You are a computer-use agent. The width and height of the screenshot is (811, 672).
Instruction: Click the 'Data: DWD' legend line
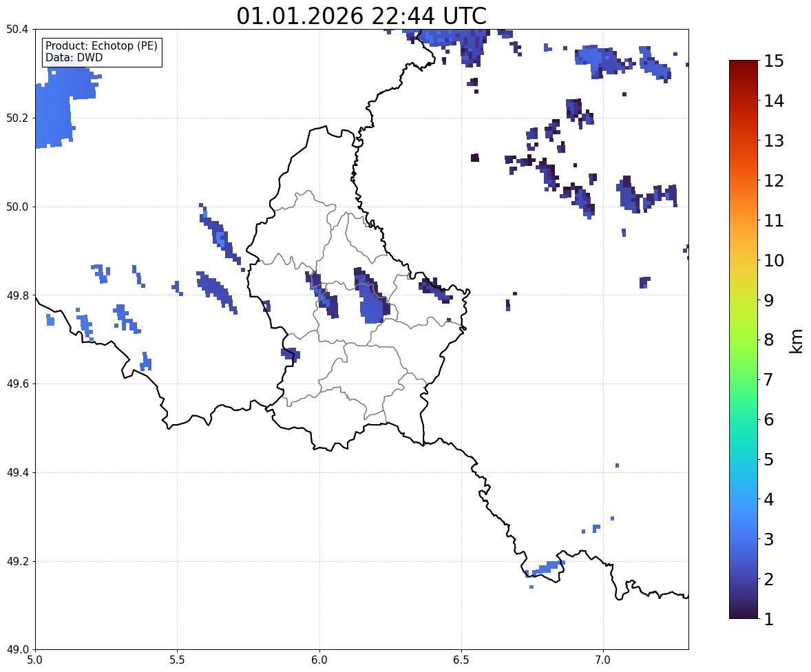(74, 57)
